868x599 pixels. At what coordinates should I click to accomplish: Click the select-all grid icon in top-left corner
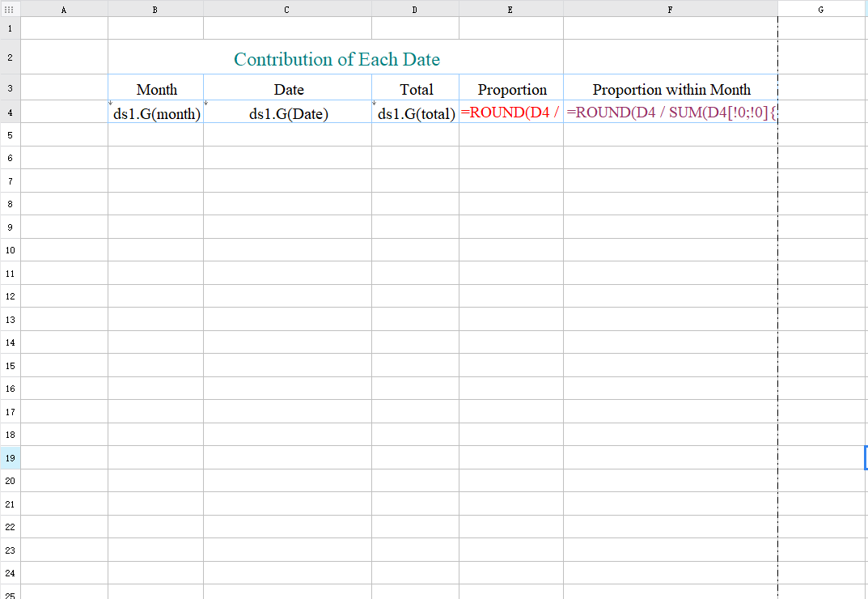coord(10,9)
